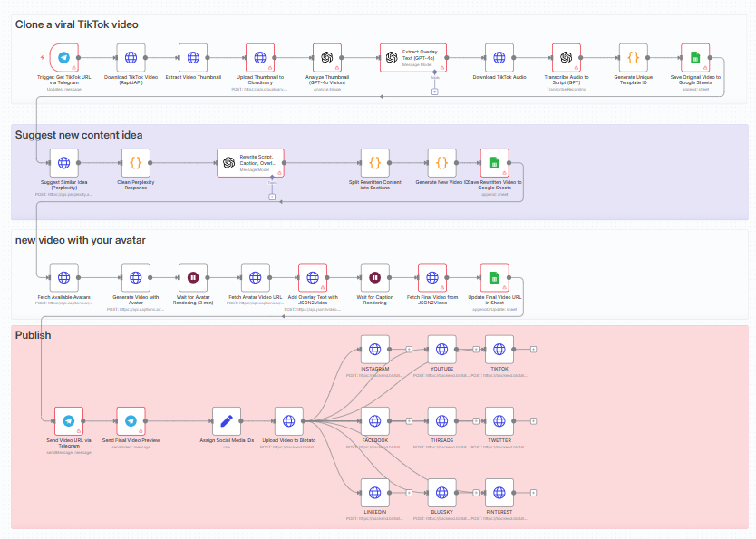Click the plus connector after INSTAGRAM node
The width and height of the screenshot is (756, 539).
[x=408, y=349]
